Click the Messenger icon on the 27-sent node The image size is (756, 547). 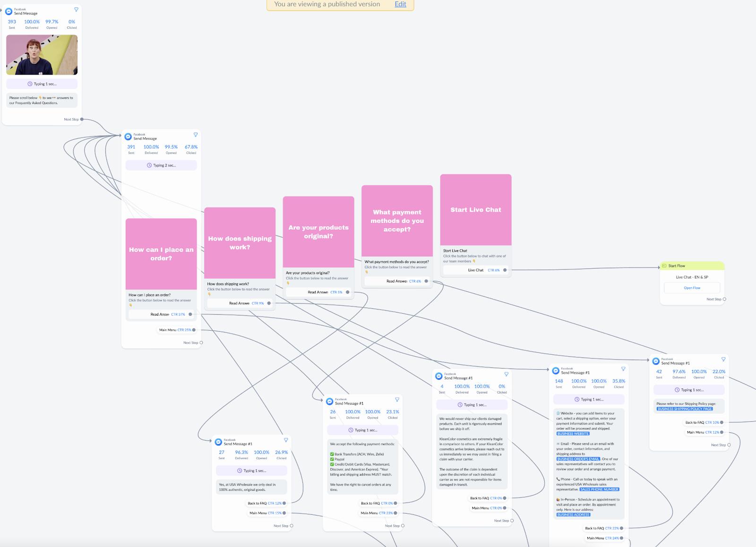218,442
